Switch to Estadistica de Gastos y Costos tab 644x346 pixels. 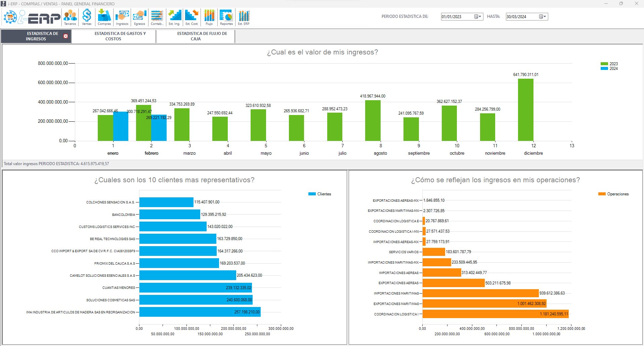pyautogui.click(x=114, y=36)
